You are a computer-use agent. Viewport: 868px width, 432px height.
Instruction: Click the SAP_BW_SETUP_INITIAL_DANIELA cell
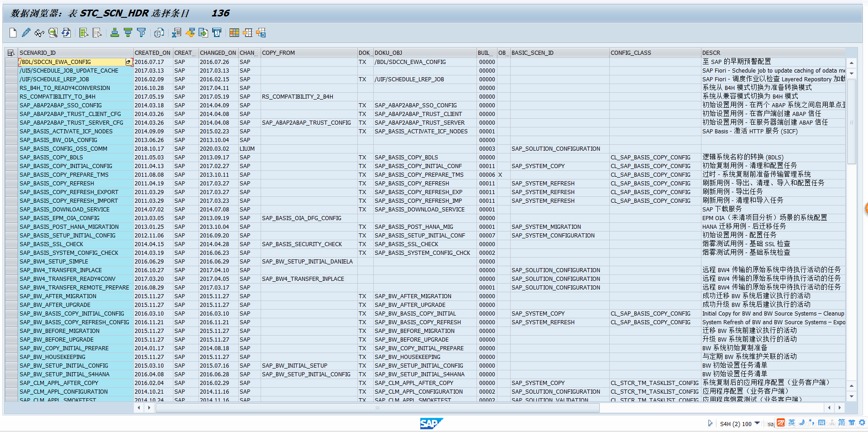click(x=309, y=262)
